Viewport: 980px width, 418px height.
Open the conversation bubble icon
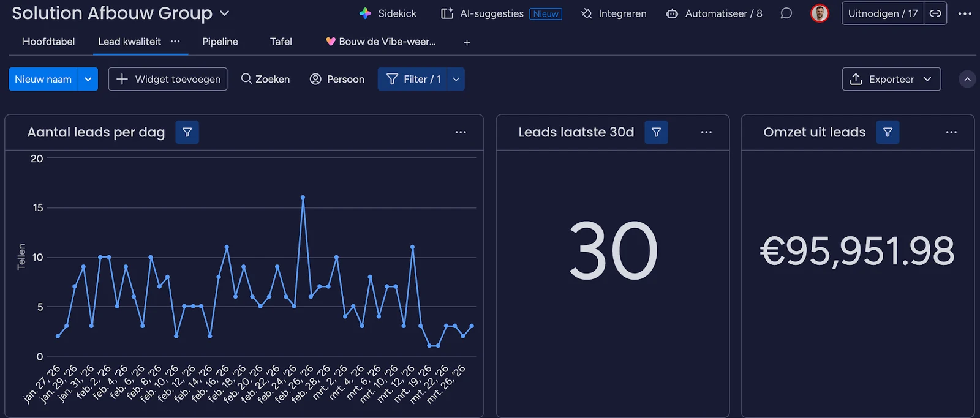pos(786,13)
